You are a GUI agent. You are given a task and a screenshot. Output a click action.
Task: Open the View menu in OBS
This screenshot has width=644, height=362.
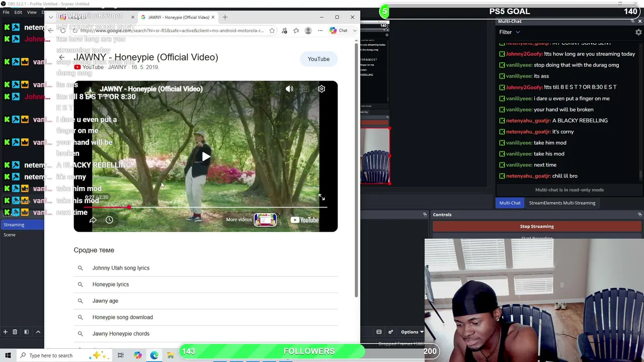tap(32, 12)
